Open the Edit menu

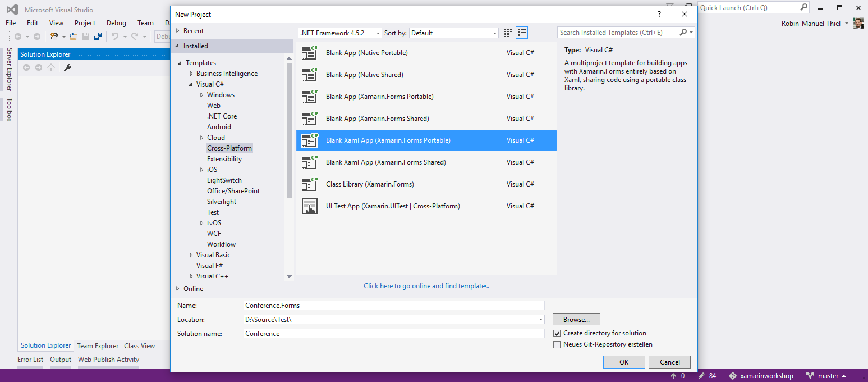pos(33,23)
